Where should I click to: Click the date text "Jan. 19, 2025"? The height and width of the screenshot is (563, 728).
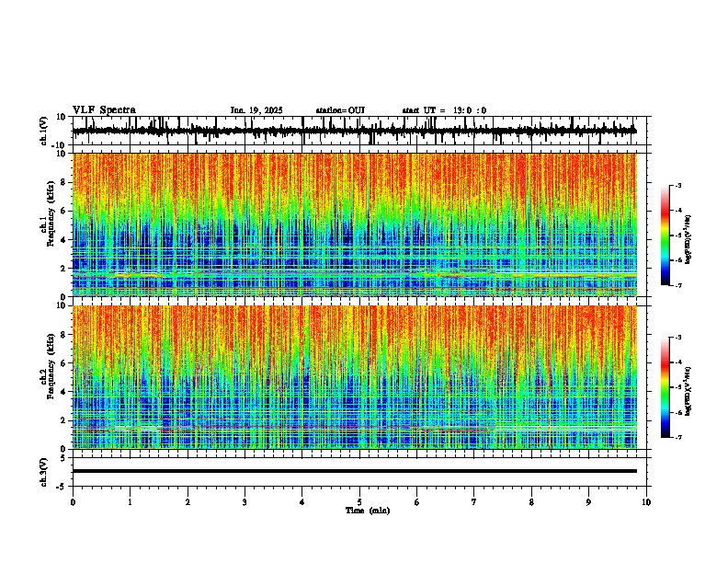point(256,110)
